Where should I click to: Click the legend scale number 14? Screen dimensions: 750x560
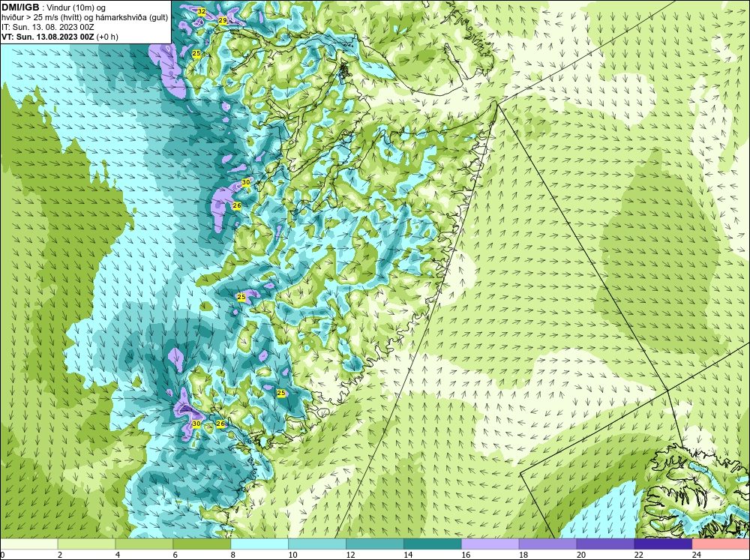coord(408,555)
